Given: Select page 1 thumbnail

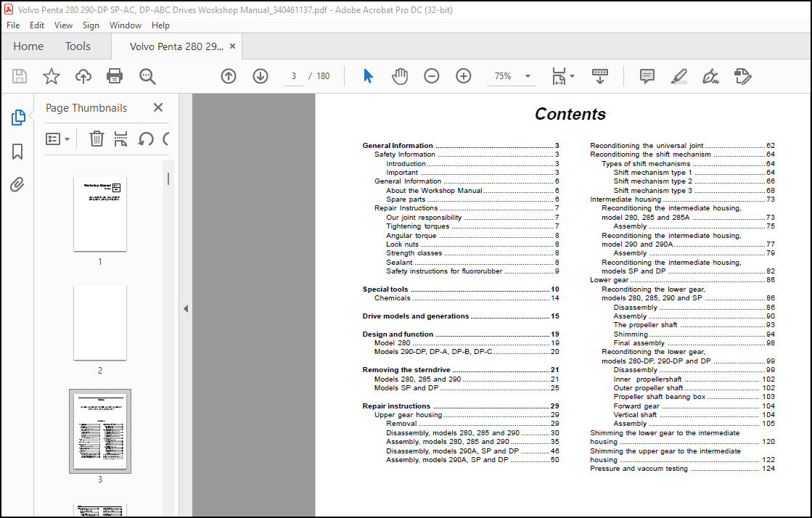Looking at the screenshot, I should point(100,214).
